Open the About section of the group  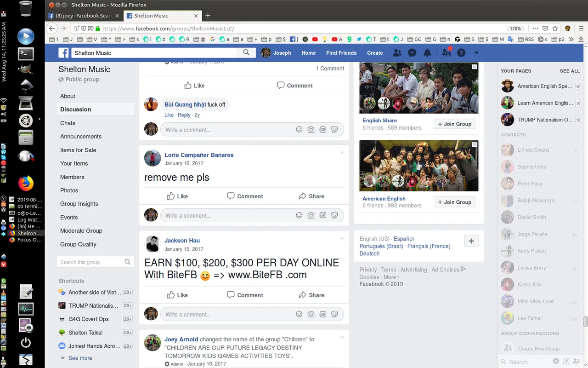(68, 96)
